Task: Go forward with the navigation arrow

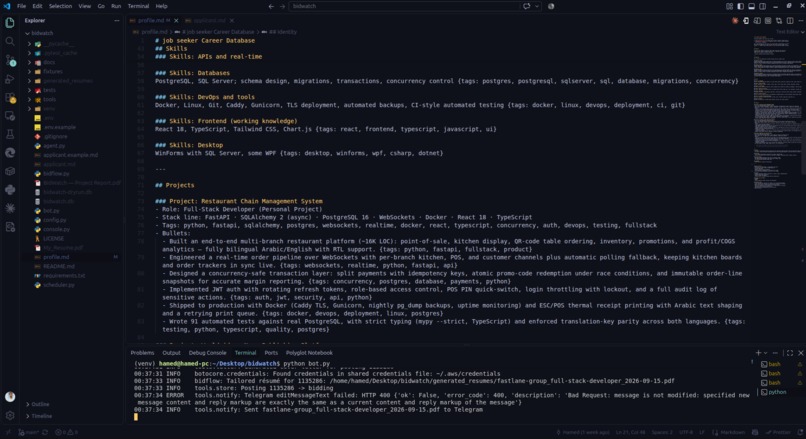Action: tap(282, 6)
